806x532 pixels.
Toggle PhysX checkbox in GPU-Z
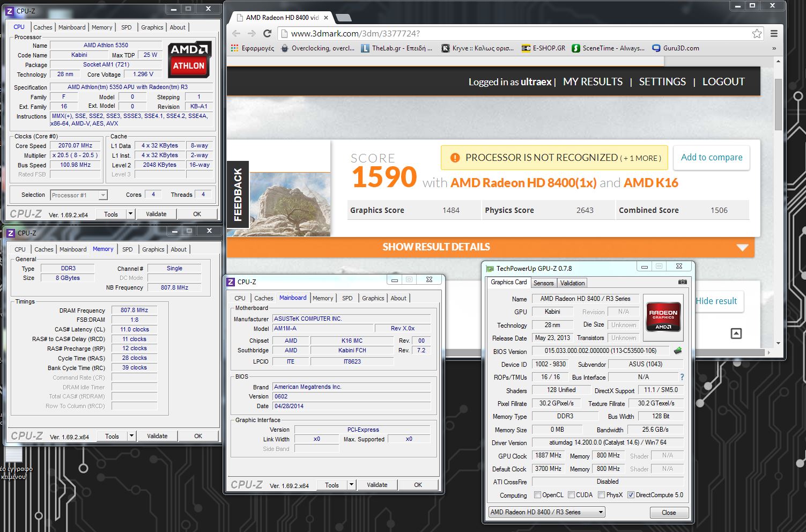601,495
